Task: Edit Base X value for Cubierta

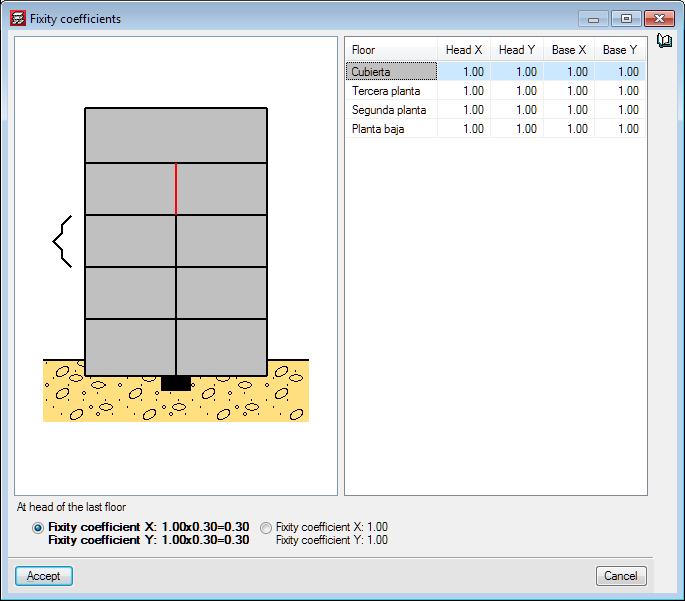Action: tap(569, 72)
